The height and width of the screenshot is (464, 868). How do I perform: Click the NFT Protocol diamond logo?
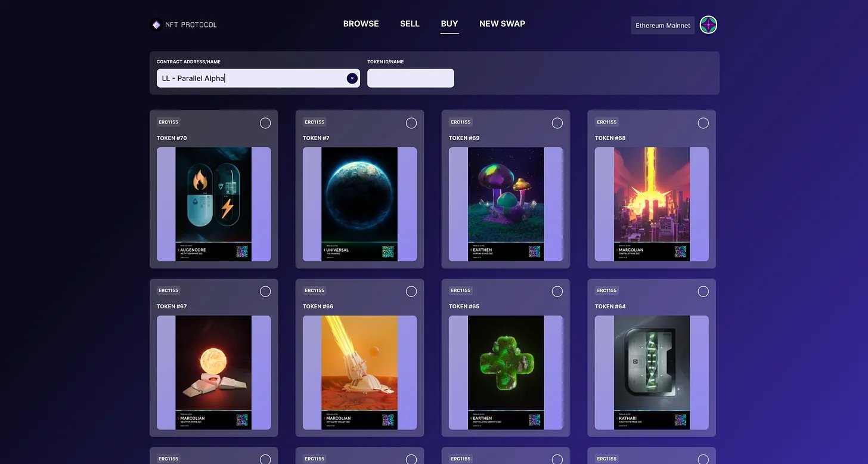156,25
